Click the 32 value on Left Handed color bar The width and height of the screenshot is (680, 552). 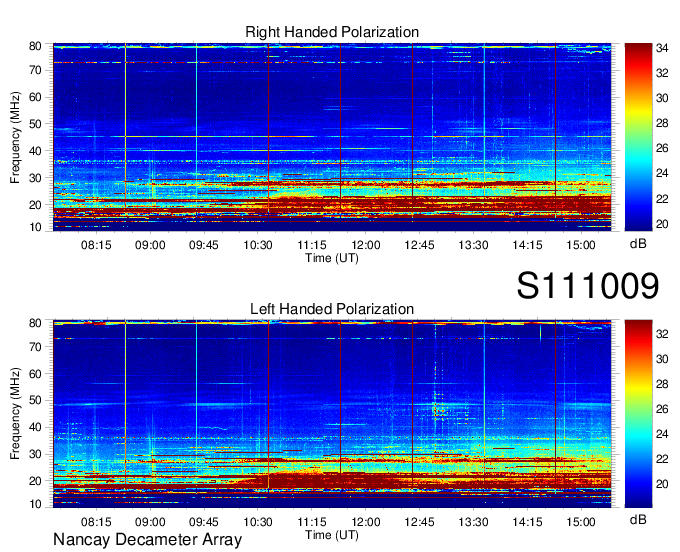coord(662,334)
